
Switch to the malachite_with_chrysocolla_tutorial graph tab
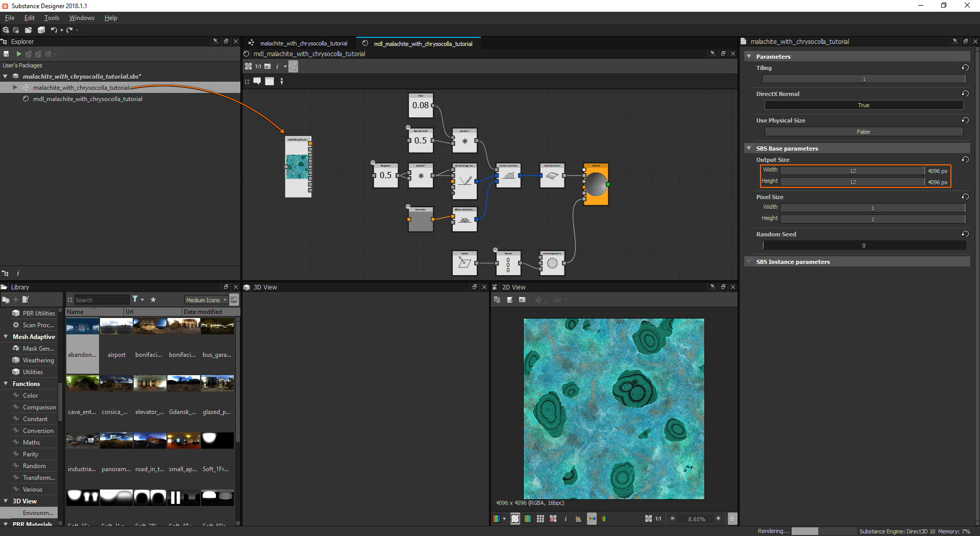[299, 43]
